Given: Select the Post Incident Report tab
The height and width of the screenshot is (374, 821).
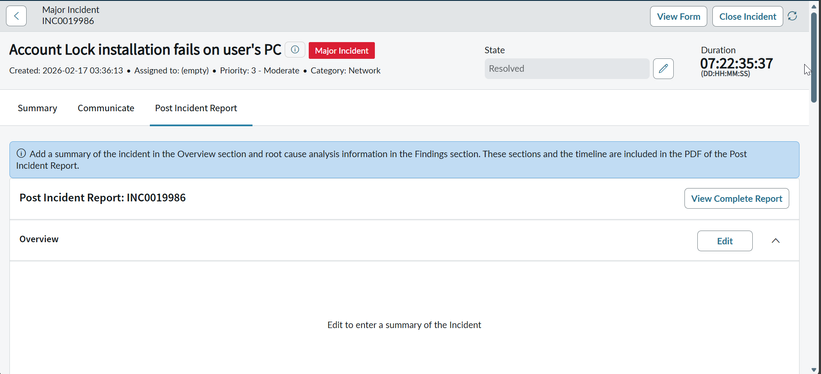Looking at the screenshot, I should 196,108.
